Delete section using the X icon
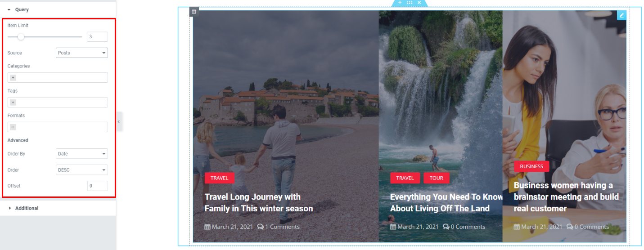Viewport: 644px width, 250px height. tap(419, 3)
